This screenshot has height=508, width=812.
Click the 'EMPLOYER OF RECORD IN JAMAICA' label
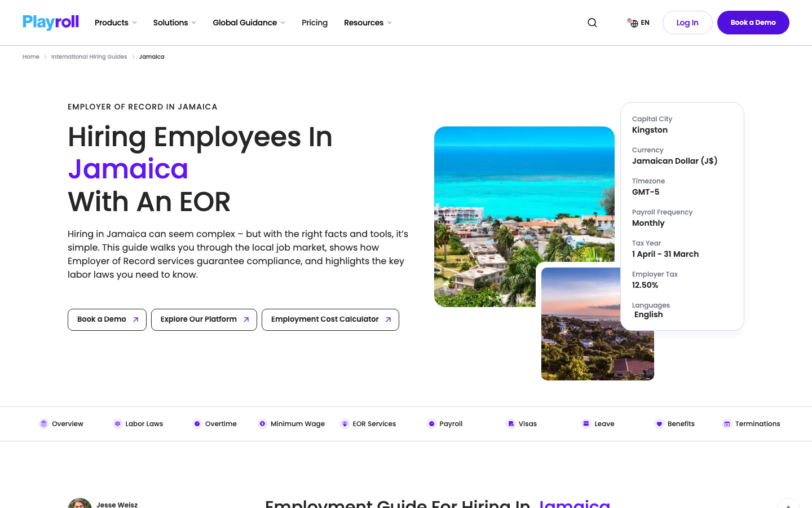pos(143,107)
